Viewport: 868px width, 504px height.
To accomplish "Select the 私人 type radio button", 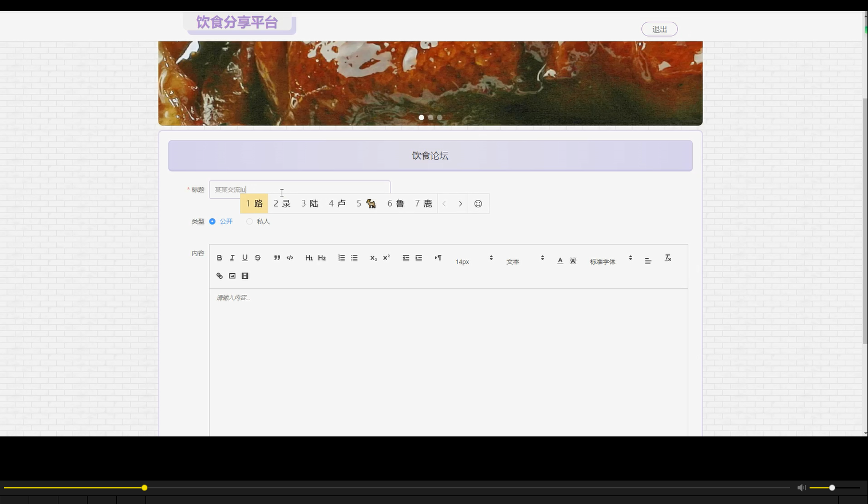I will coord(249,221).
